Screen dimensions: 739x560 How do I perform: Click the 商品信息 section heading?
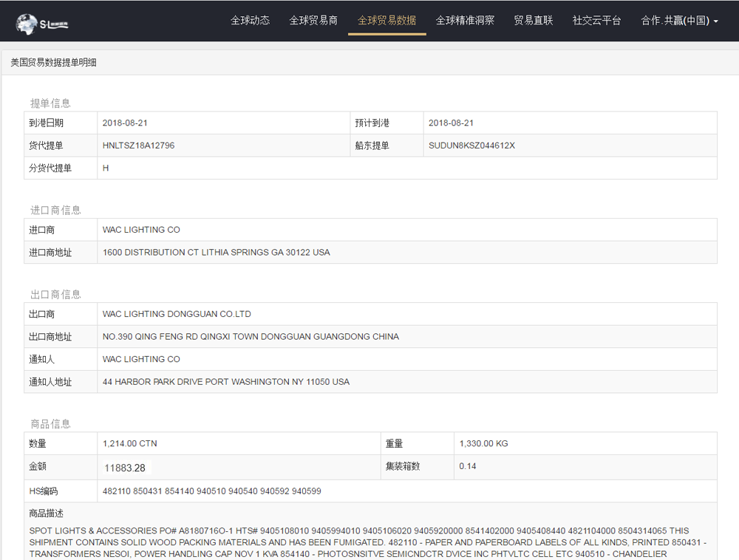pos(50,424)
